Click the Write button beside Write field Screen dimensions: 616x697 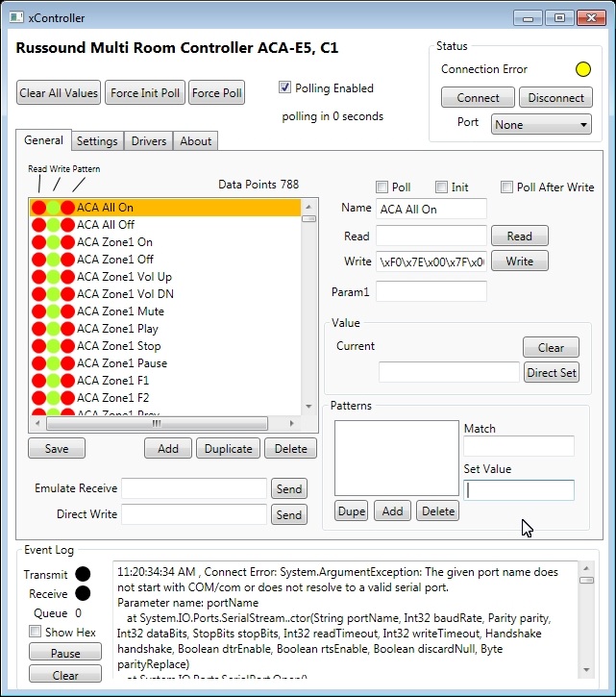click(x=520, y=261)
